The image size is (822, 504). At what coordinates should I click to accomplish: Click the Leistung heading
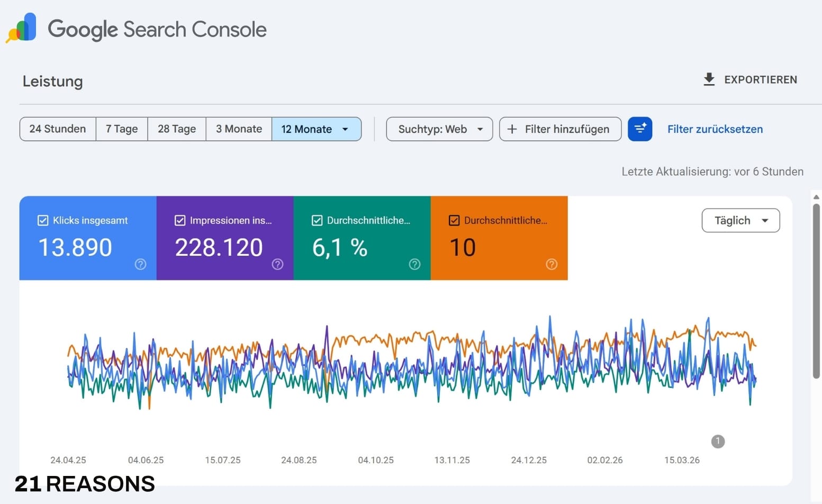click(52, 82)
